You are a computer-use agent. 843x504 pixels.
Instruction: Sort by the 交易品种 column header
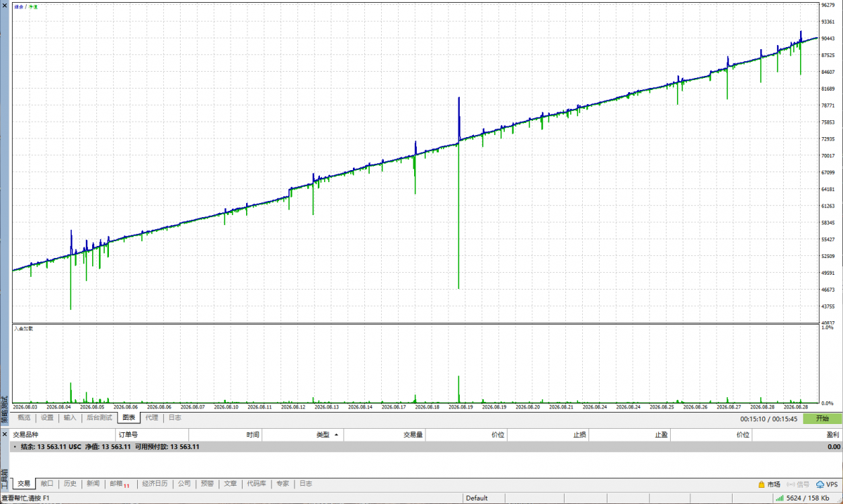pos(63,434)
